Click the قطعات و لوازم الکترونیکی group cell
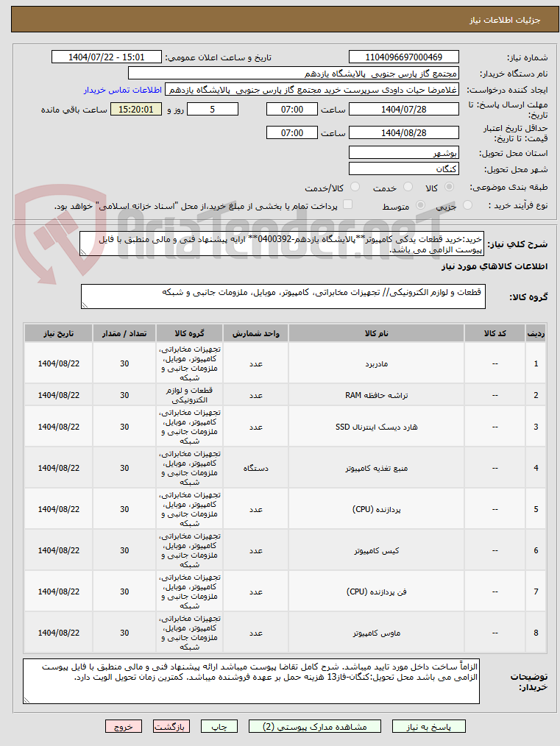Screen dimensions: 560x746 pyautogui.click(x=189, y=395)
